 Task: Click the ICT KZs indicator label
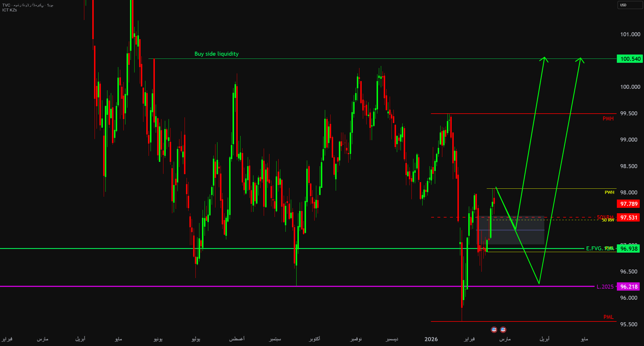coord(10,10)
